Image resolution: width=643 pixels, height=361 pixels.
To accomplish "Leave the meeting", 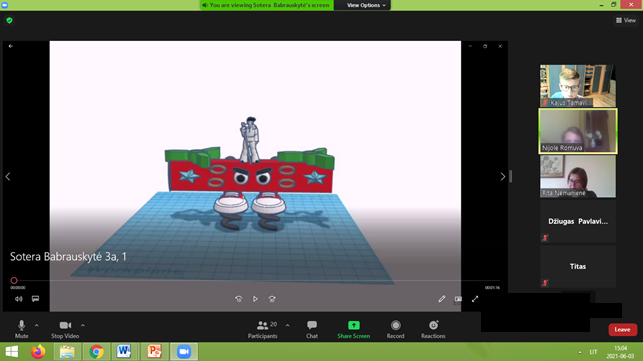I will click(x=622, y=329).
